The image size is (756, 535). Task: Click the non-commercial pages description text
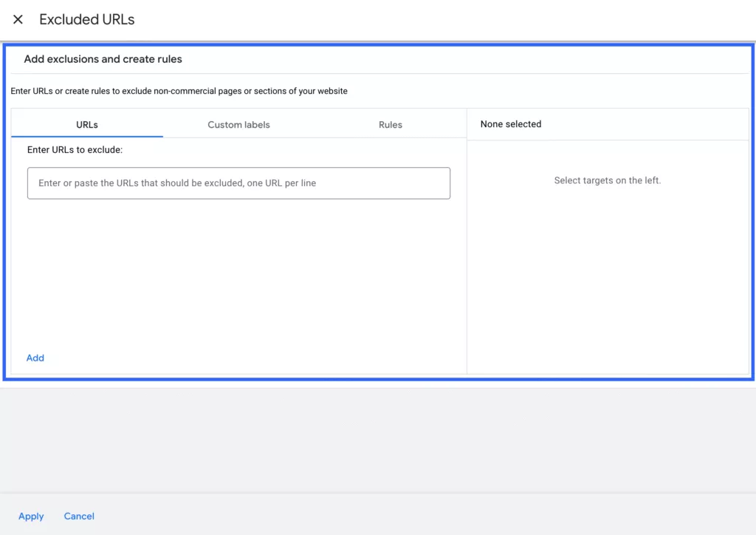tap(179, 91)
